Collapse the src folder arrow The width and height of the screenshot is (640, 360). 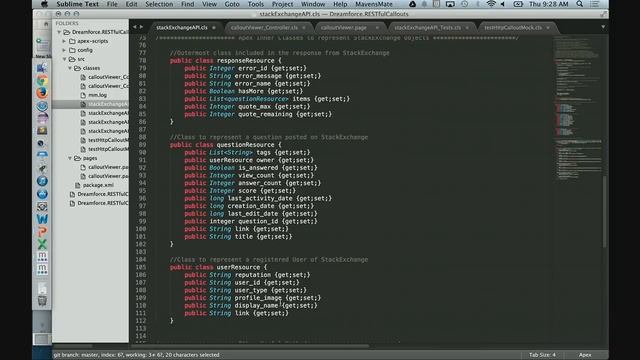pyautogui.click(x=64, y=59)
